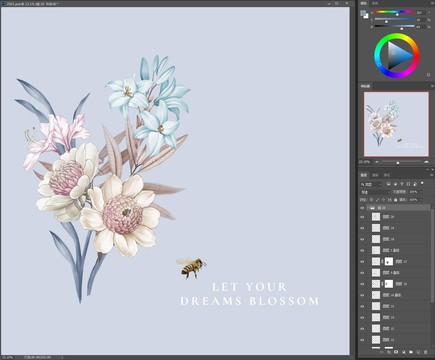Click the link layers icon in Layers footer
The height and width of the screenshot is (360, 435).
pyautogui.click(x=381, y=352)
